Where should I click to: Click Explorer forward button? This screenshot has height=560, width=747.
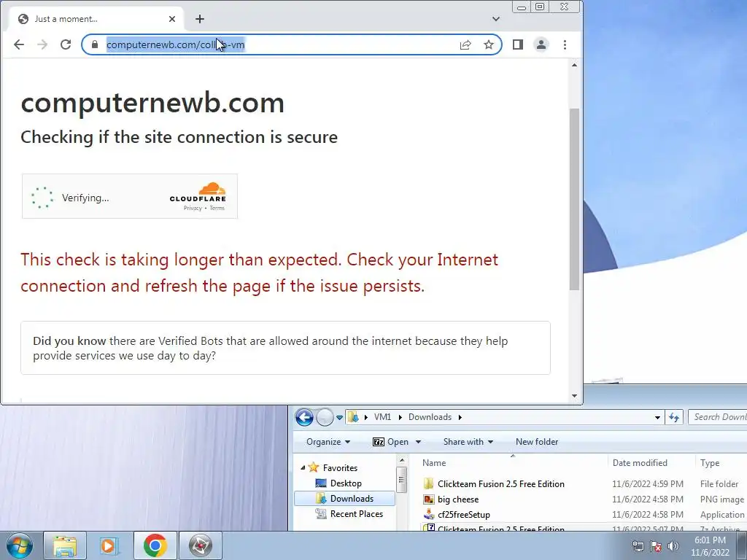(x=325, y=418)
